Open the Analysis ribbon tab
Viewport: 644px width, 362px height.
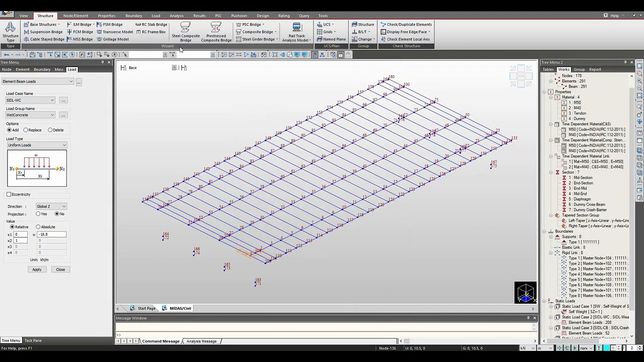coord(177,16)
